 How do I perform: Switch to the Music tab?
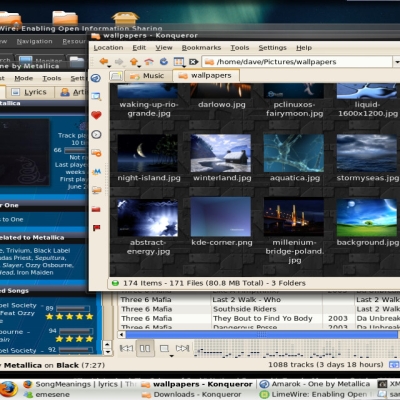click(148, 76)
